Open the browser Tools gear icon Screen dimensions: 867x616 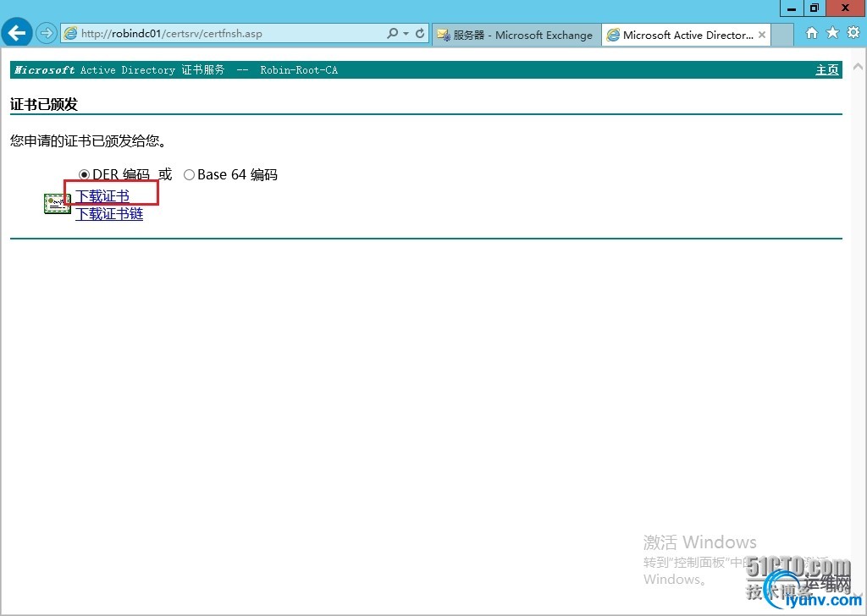click(x=853, y=33)
